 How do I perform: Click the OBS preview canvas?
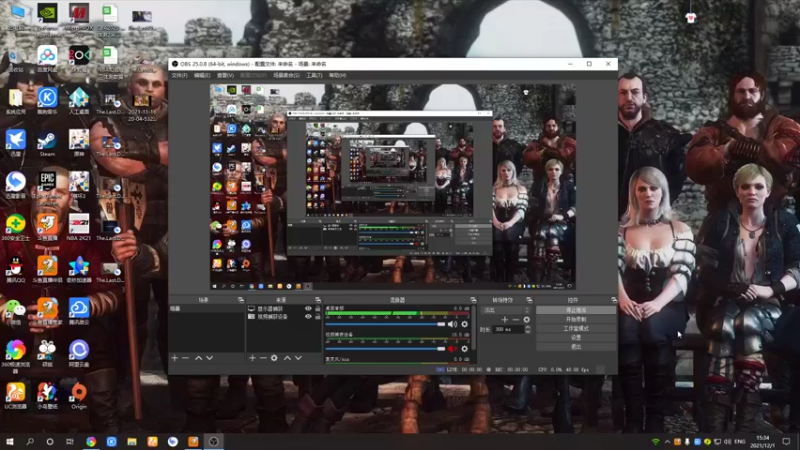[x=393, y=187]
